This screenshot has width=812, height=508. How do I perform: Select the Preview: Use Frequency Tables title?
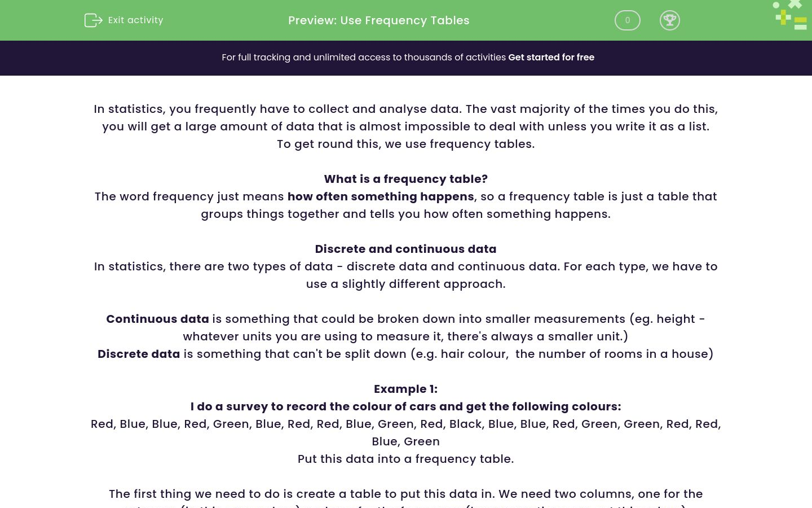pos(378,20)
